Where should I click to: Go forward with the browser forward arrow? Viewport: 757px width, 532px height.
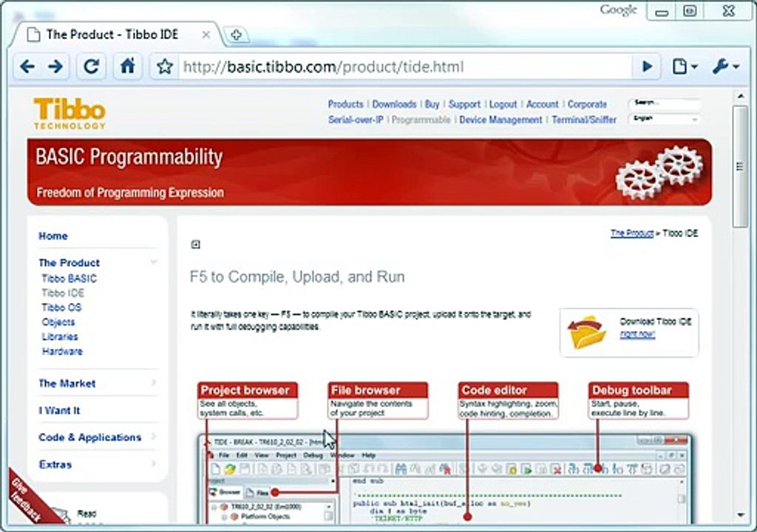pos(55,66)
